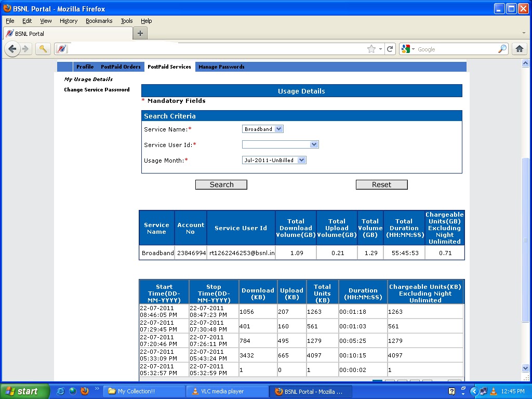The width and height of the screenshot is (532, 399).
Task: Click the rt1262246253@bsnl.in service user cell
Action: (241, 253)
